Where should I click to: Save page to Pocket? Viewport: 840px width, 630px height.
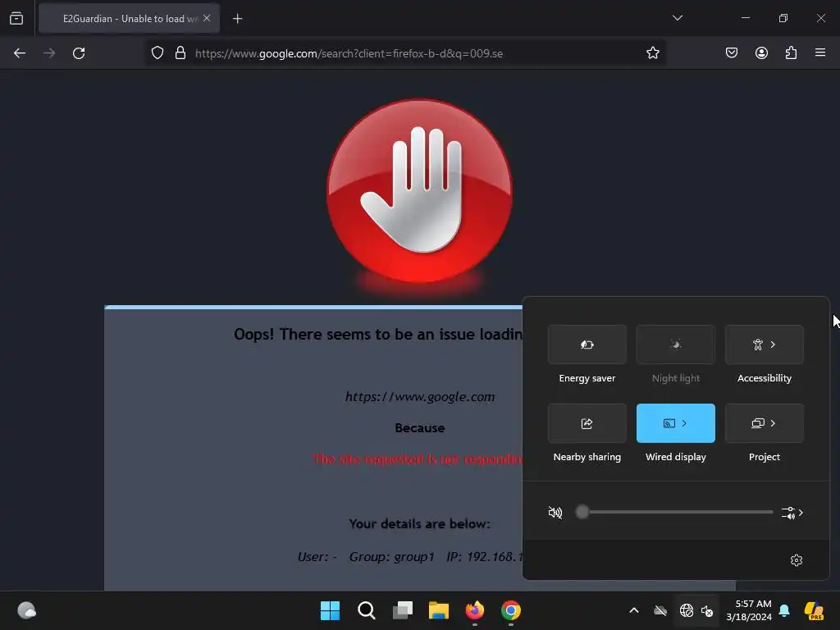coord(731,53)
